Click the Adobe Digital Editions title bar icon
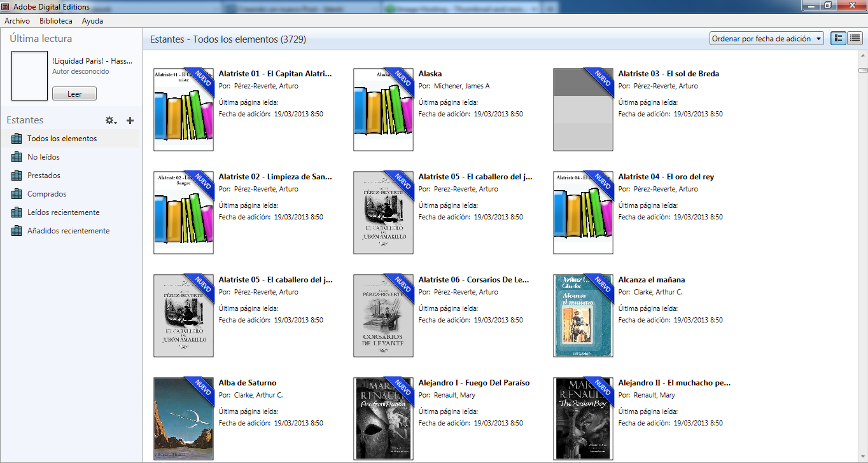This screenshot has width=868, height=463. point(6,7)
